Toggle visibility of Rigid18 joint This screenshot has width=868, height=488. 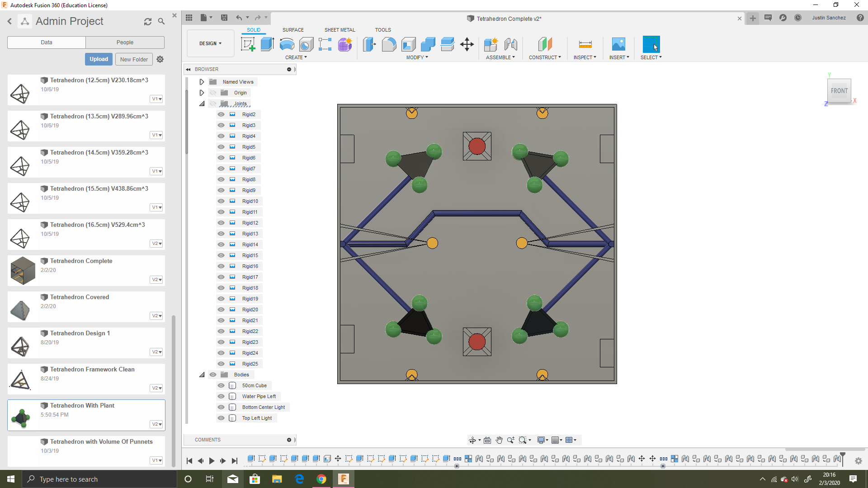pos(221,288)
